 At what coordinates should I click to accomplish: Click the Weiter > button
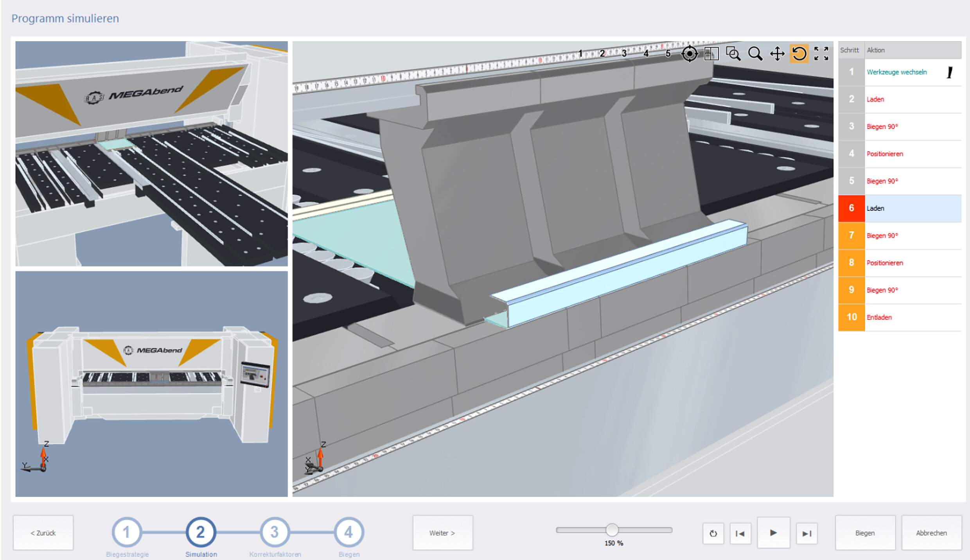(x=442, y=533)
